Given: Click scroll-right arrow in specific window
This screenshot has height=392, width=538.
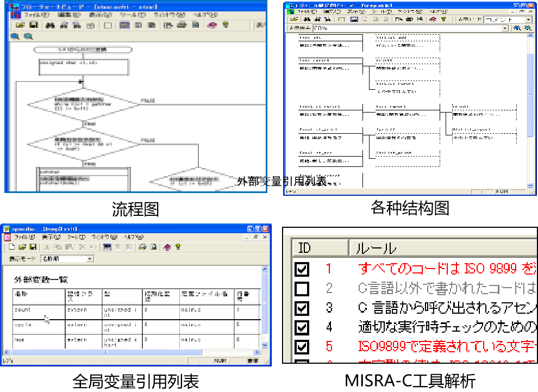Looking at the screenshot, I should click(257, 352).
